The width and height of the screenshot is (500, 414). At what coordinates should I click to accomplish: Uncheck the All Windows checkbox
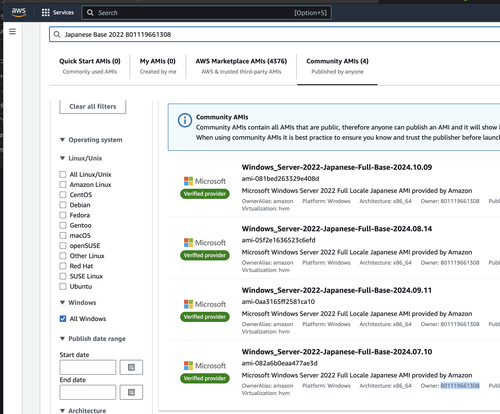point(63,319)
